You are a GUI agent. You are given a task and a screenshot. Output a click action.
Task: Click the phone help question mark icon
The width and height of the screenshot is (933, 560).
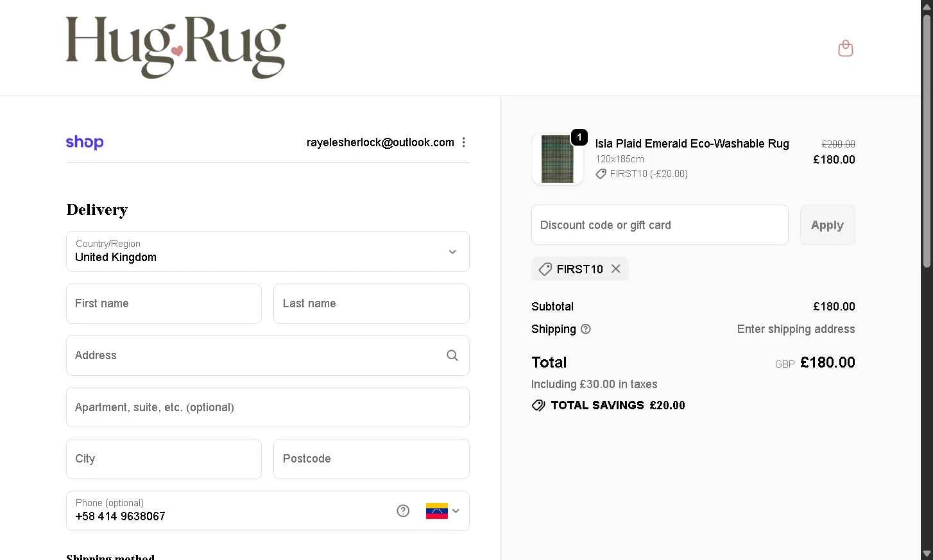[x=403, y=511]
